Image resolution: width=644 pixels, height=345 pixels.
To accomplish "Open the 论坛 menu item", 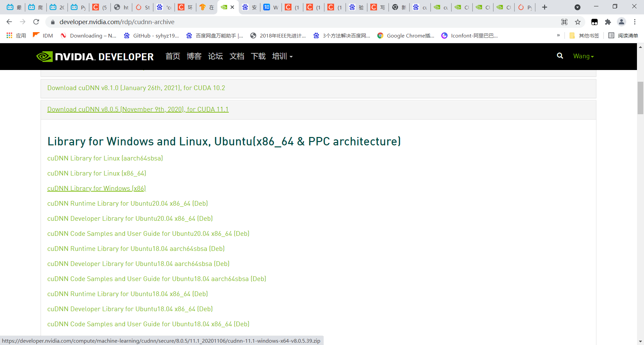I will tap(215, 56).
